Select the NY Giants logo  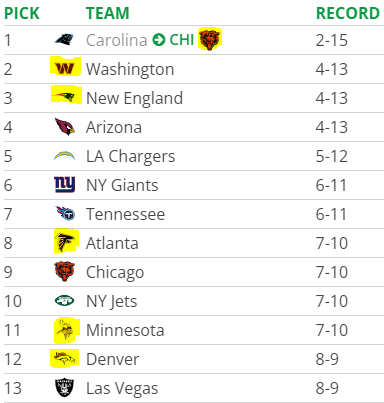click(x=65, y=185)
